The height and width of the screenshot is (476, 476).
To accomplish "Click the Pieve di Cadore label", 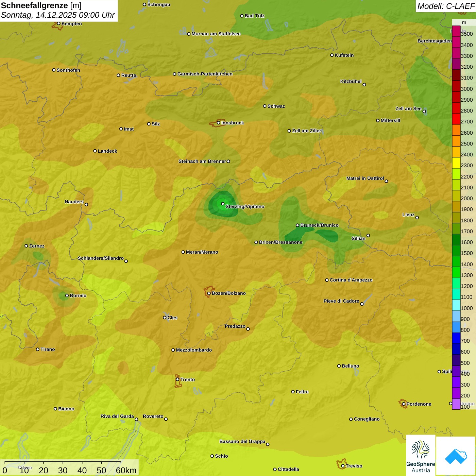I will (341, 301).
